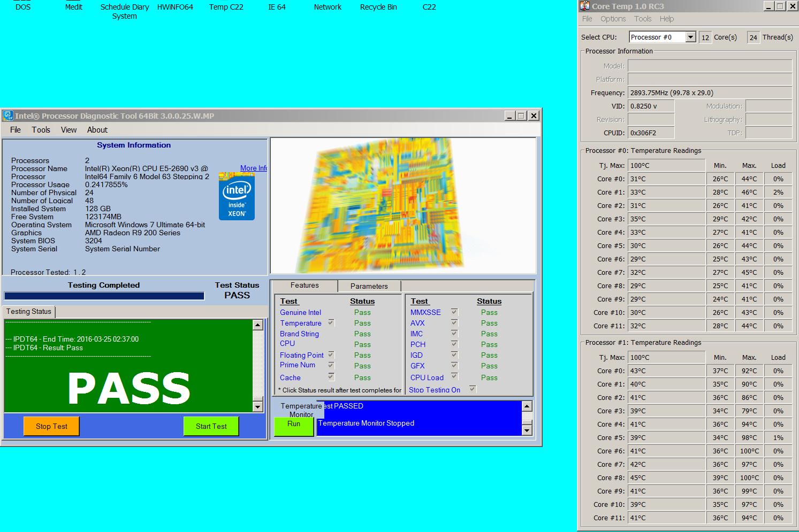Open the HWiNFO64 desktop shortcut
The height and width of the screenshot is (532, 799).
coord(175,7)
